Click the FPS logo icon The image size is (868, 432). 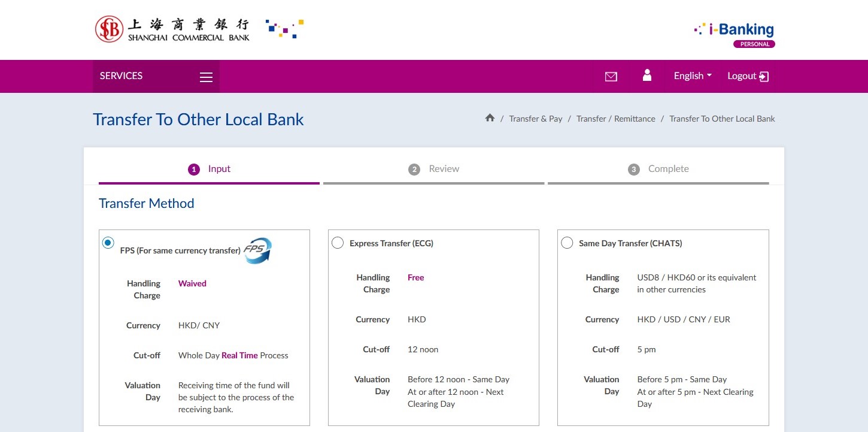[x=257, y=250]
